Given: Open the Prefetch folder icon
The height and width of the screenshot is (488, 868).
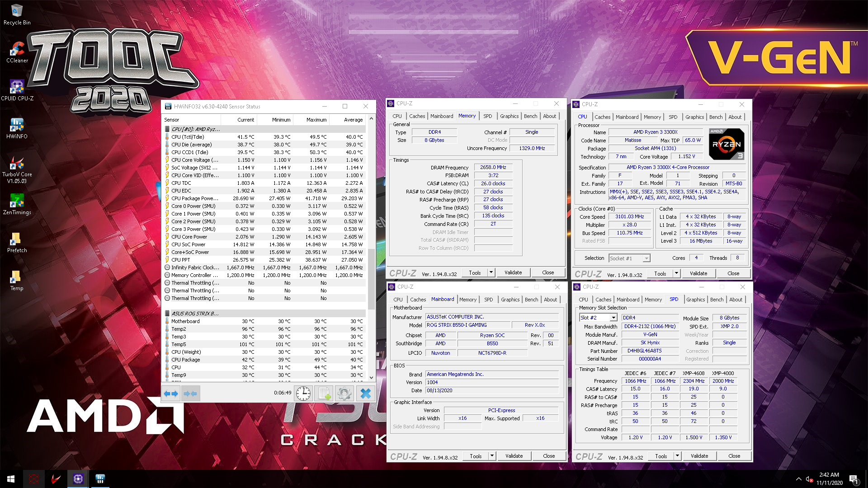Looking at the screenshot, I should (17, 242).
